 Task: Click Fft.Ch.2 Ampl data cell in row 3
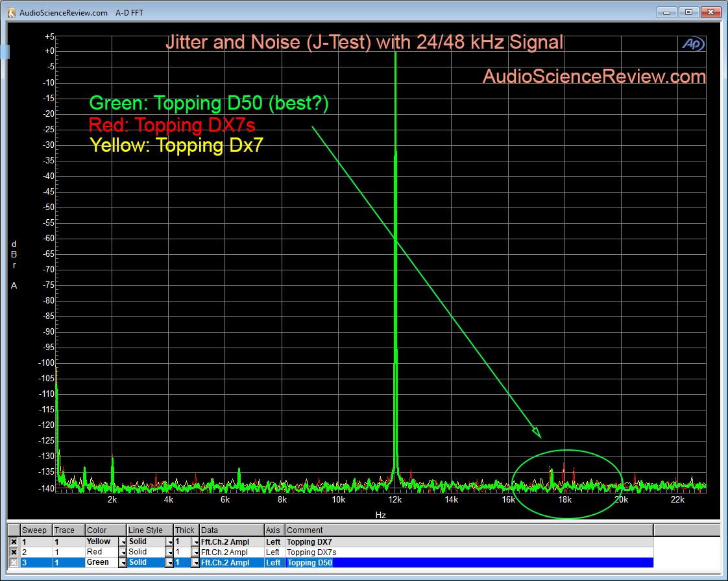pos(232,562)
